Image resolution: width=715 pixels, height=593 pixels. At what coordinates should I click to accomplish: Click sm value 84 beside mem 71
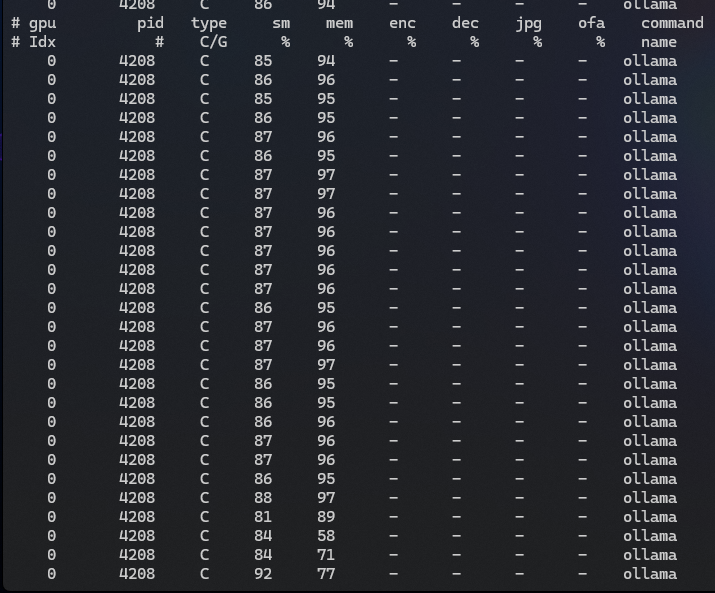263,555
